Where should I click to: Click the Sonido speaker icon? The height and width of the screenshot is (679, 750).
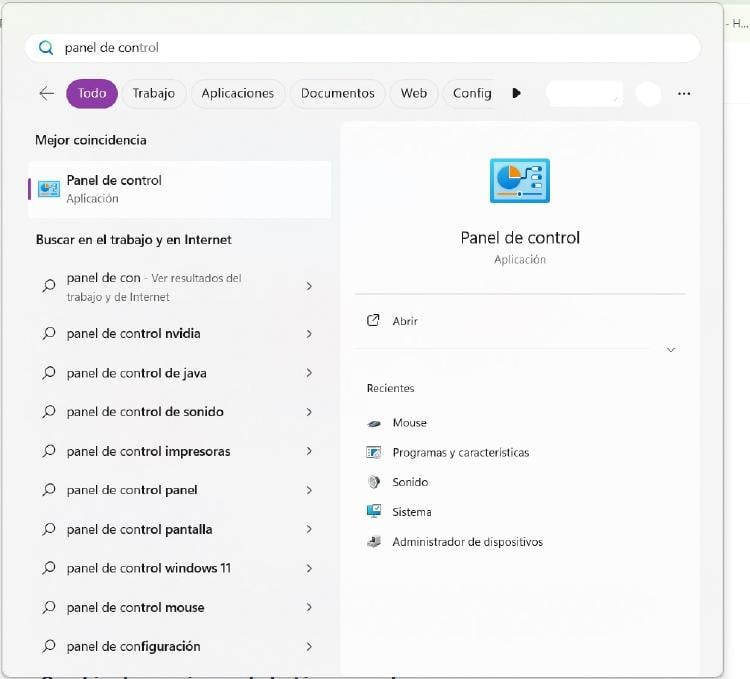coord(374,482)
